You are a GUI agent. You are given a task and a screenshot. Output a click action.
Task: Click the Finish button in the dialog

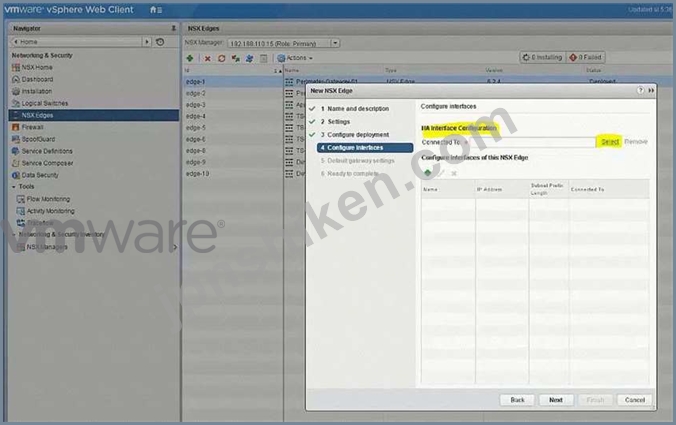click(595, 400)
